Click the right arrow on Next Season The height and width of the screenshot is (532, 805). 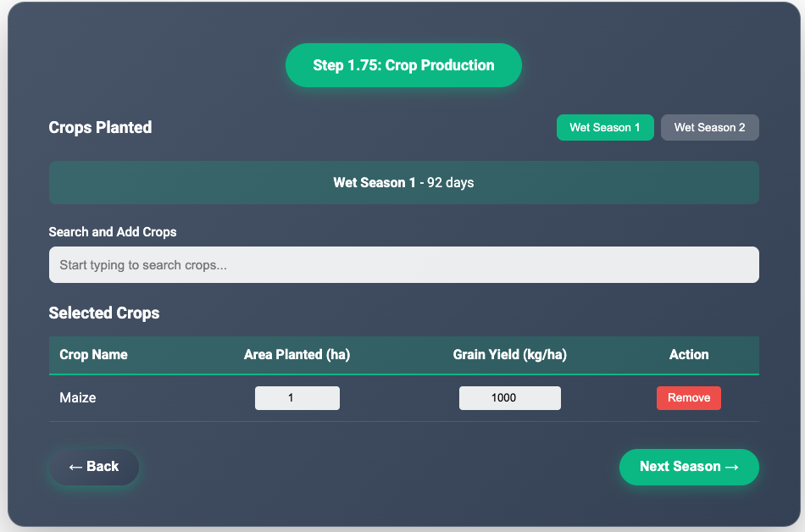point(732,467)
